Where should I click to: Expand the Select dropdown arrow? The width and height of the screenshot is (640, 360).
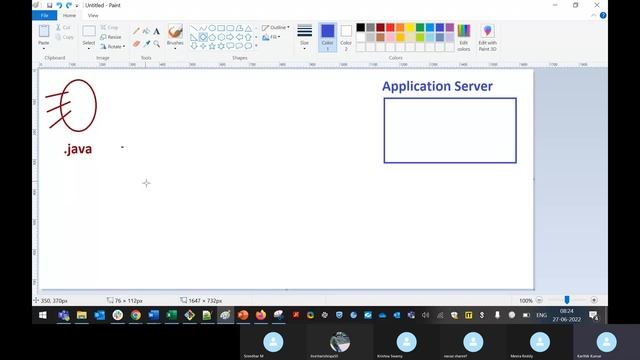click(89, 49)
